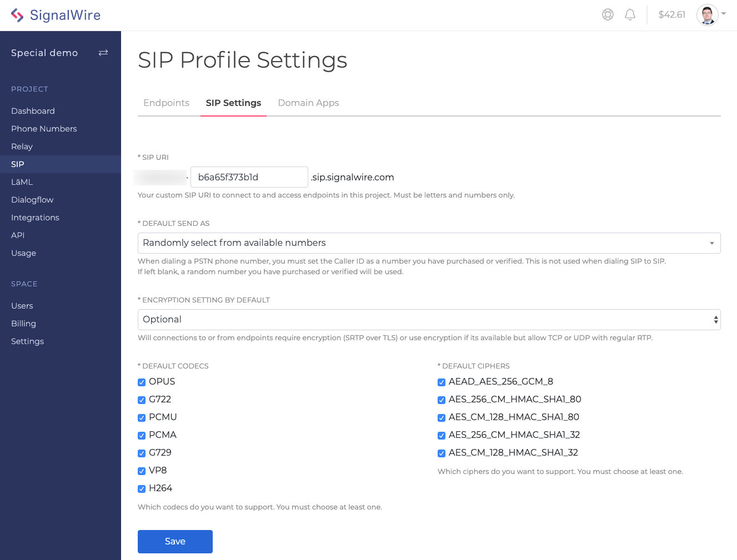Toggle the PCMA codec checkbox

(x=142, y=436)
